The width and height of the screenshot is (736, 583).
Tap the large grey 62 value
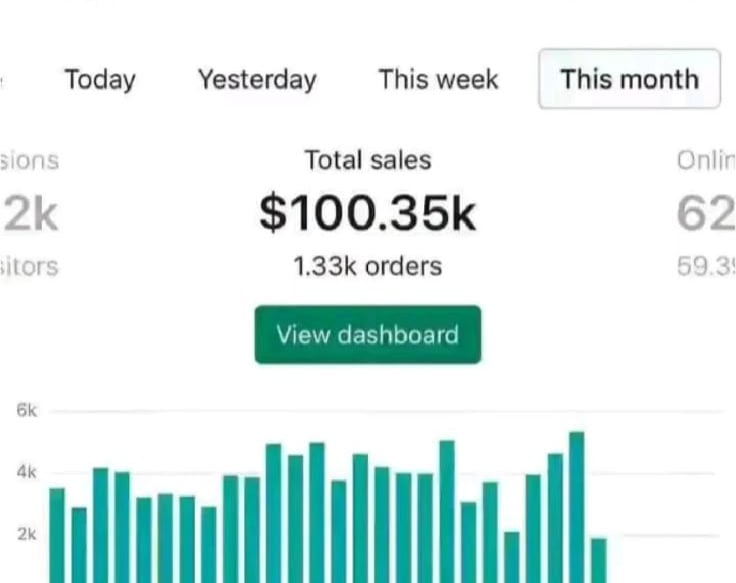[706, 214]
